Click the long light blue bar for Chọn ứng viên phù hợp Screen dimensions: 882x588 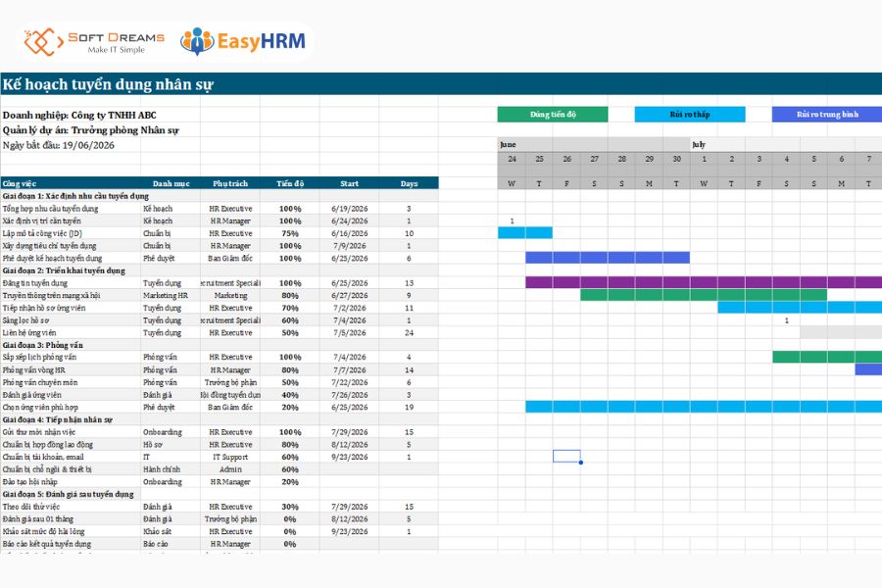tap(704, 407)
